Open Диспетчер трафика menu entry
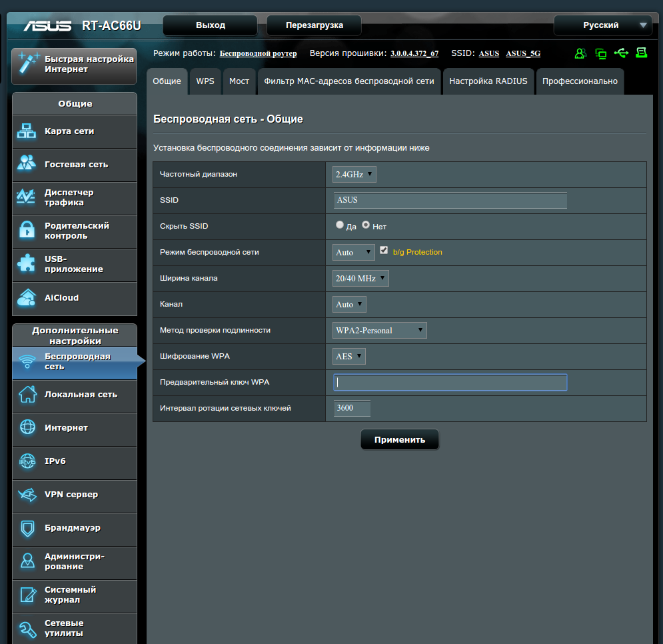The image size is (663, 644). coord(75,199)
